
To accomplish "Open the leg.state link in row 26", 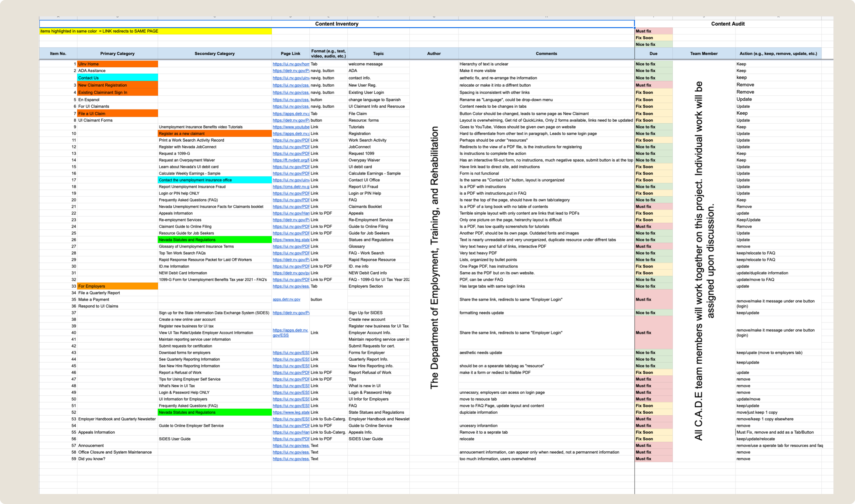I will coord(291,240).
